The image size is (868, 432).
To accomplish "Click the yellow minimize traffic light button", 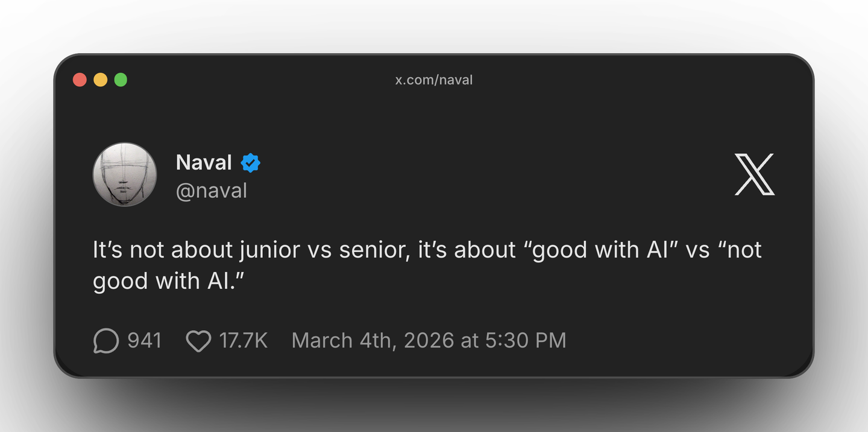I will [x=100, y=79].
